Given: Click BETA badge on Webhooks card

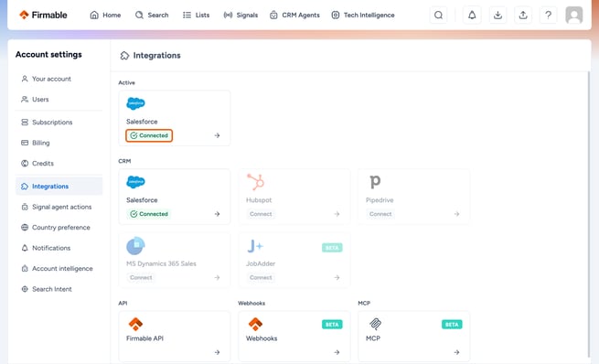Looking at the screenshot, I should (332, 325).
